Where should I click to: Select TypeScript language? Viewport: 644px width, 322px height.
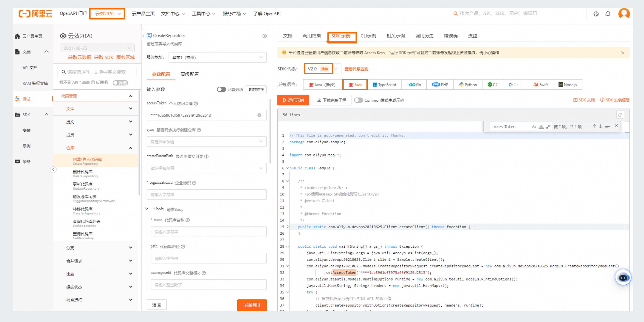[x=384, y=85]
